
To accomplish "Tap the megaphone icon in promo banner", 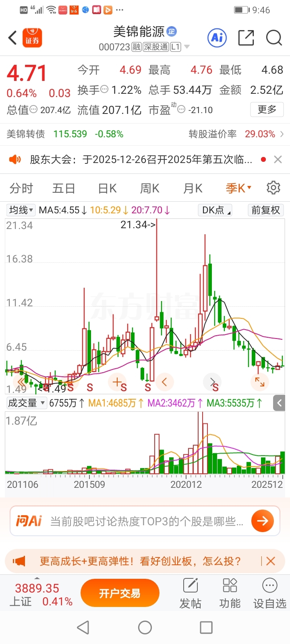I will pyautogui.click(x=19, y=561).
